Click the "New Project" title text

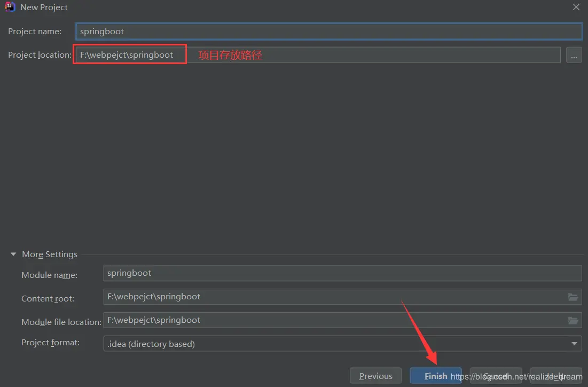coord(44,7)
